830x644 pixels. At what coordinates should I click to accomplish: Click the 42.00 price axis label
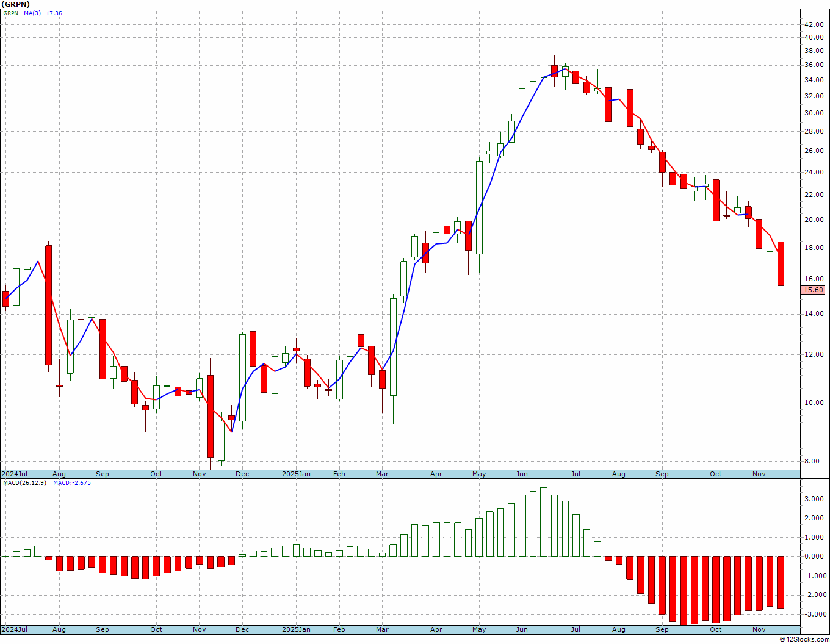click(x=813, y=24)
